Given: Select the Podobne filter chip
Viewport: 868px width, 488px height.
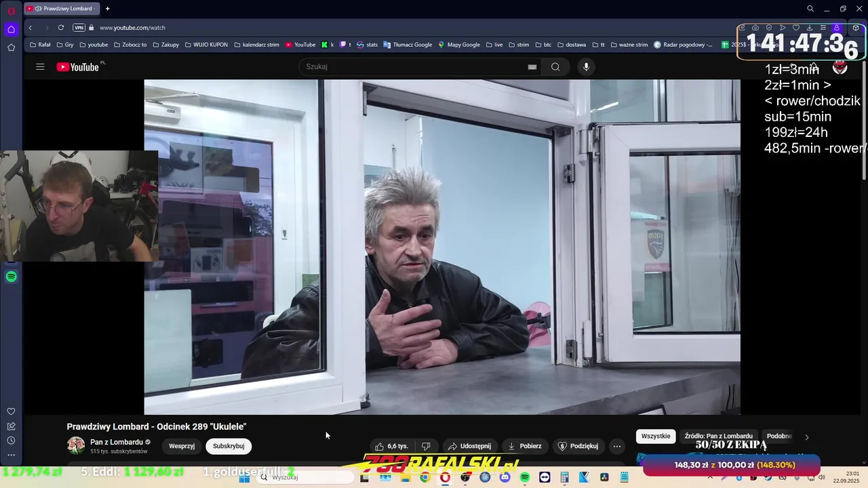Looking at the screenshot, I should tap(779, 436).
